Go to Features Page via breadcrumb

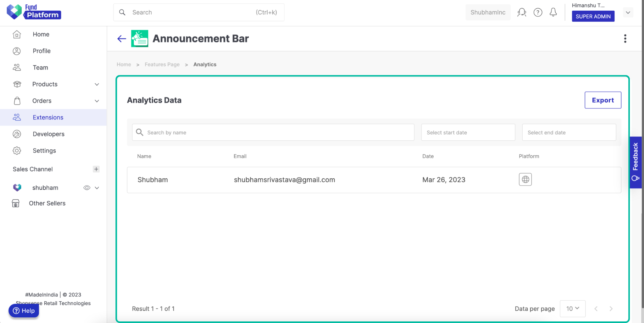tap(162, 64)
